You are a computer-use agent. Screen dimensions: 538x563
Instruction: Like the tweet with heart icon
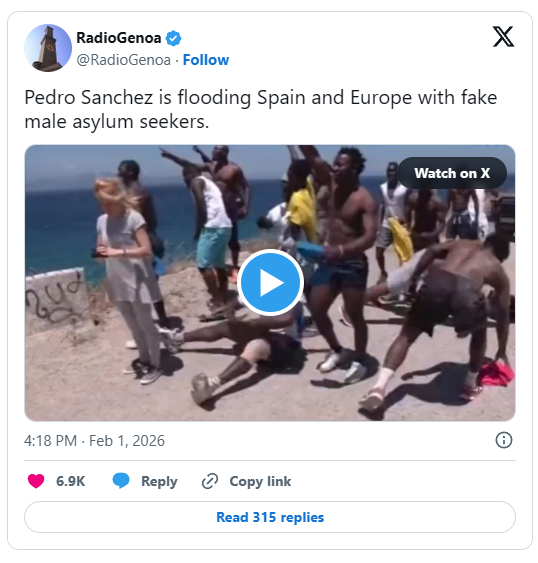click(36, 481)
